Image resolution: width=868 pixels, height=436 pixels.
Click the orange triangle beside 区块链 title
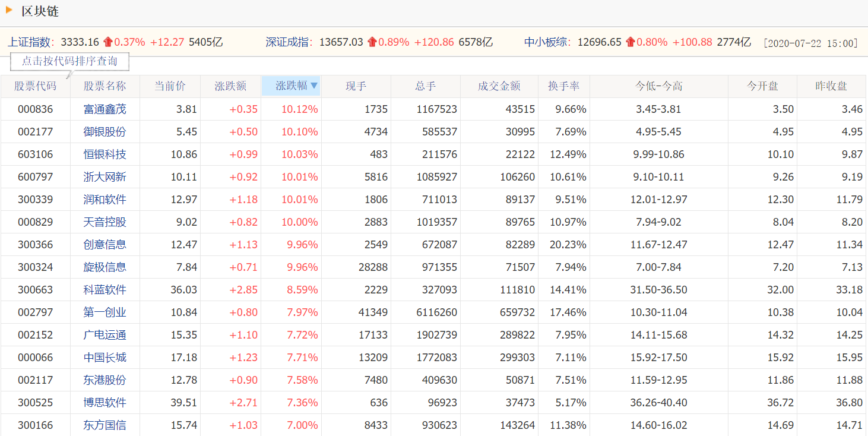9,10
